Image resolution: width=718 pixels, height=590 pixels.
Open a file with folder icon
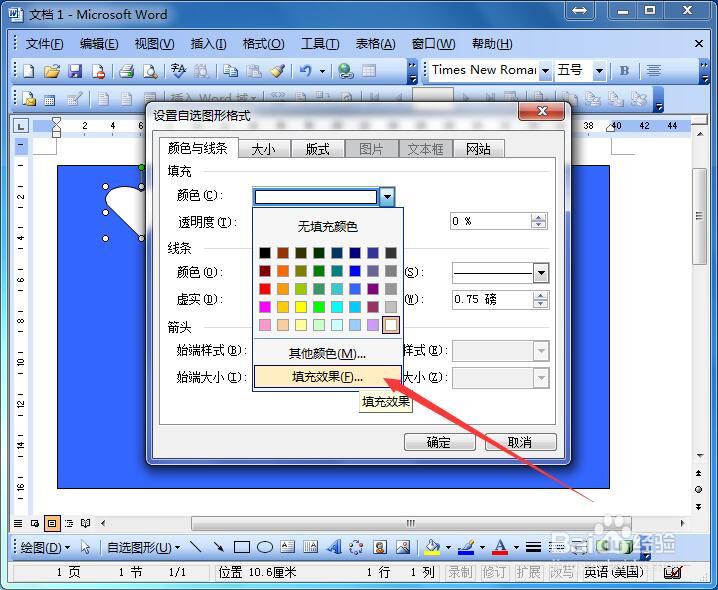[52, 71]
